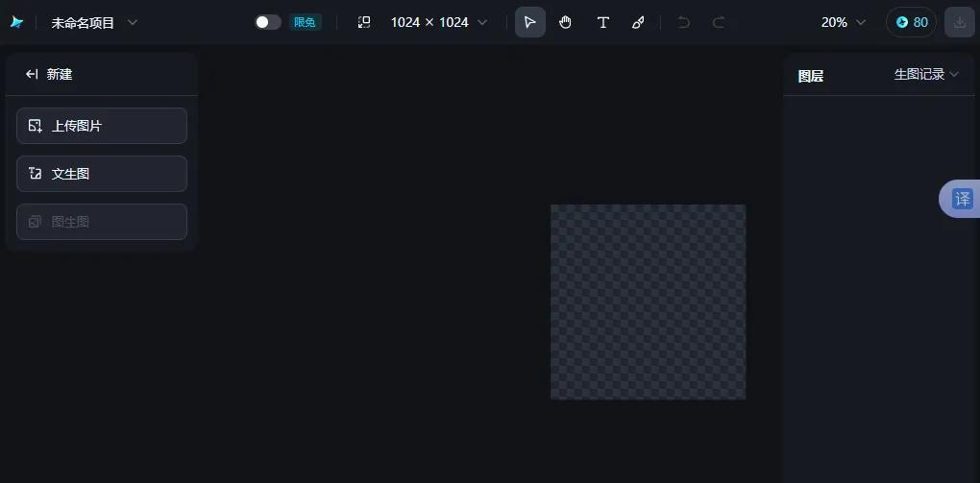Click the floating 译 translate button
Viewport: 980px width, 483px height.
962,199
